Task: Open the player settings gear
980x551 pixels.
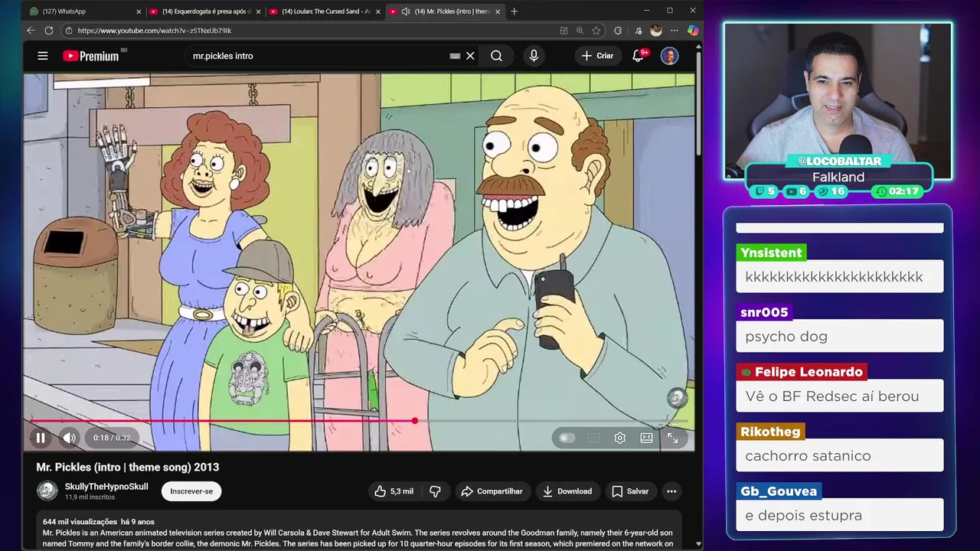Action: [620, 438]
